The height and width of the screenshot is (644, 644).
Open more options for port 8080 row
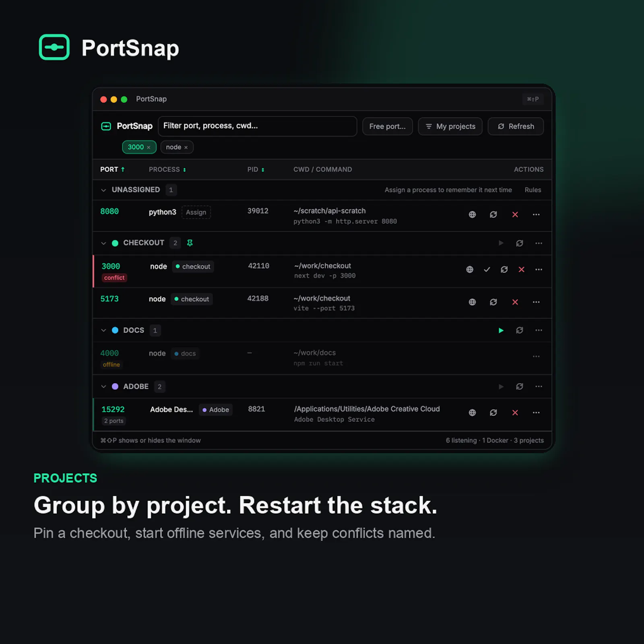(536, 215)
